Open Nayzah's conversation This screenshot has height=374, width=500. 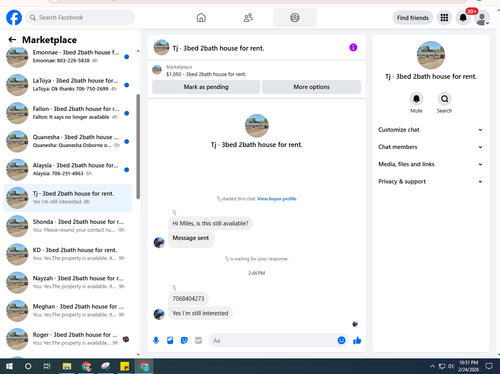pyautogui.click(x=68, y=282)
